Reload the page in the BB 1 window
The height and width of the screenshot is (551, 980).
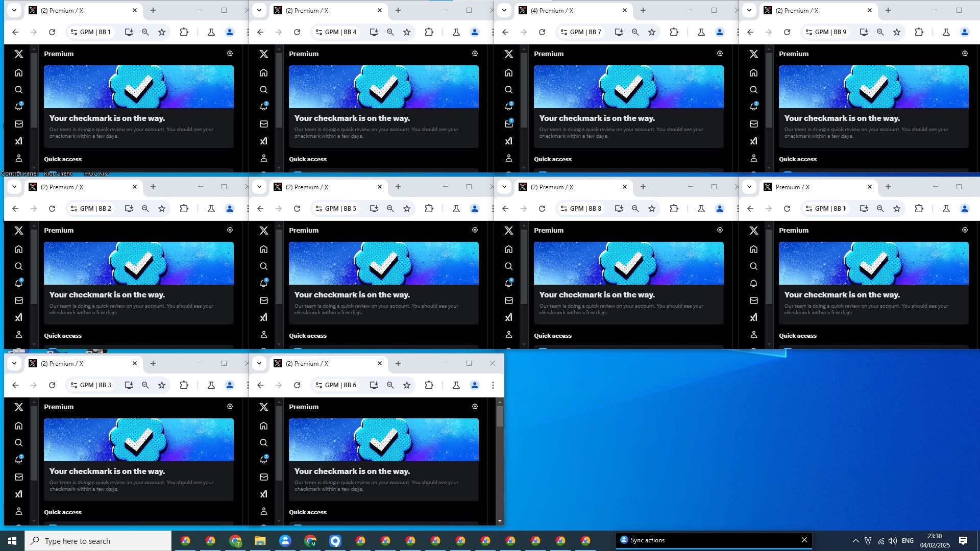pyautogui.click(x=52, y=32)
